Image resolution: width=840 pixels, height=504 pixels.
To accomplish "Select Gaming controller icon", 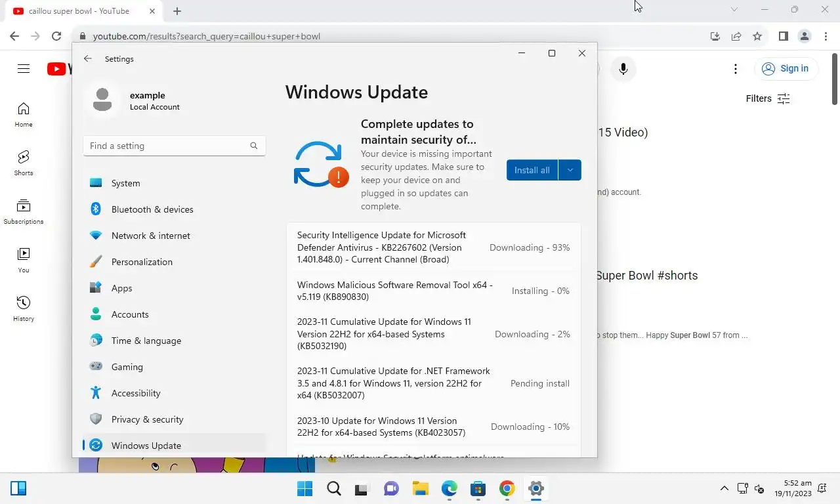I will (x=96, y=367).
